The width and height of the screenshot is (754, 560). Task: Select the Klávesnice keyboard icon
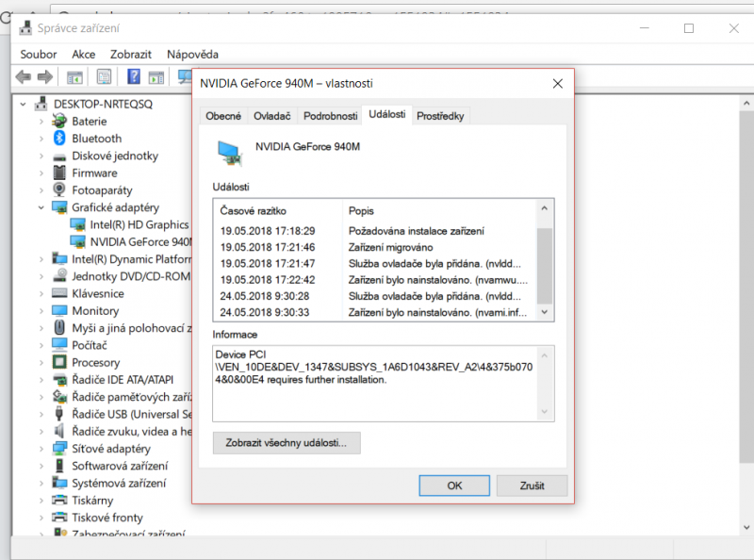coord(59,293)
